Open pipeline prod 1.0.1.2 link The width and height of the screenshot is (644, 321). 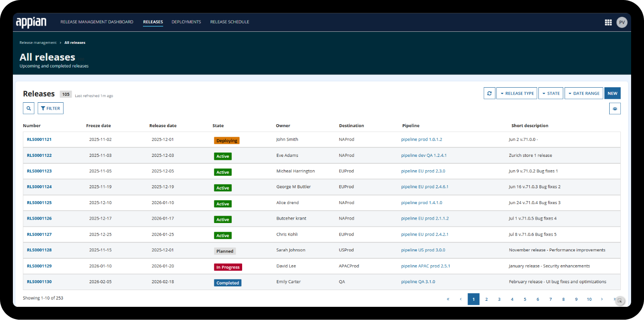click(422, 140)
